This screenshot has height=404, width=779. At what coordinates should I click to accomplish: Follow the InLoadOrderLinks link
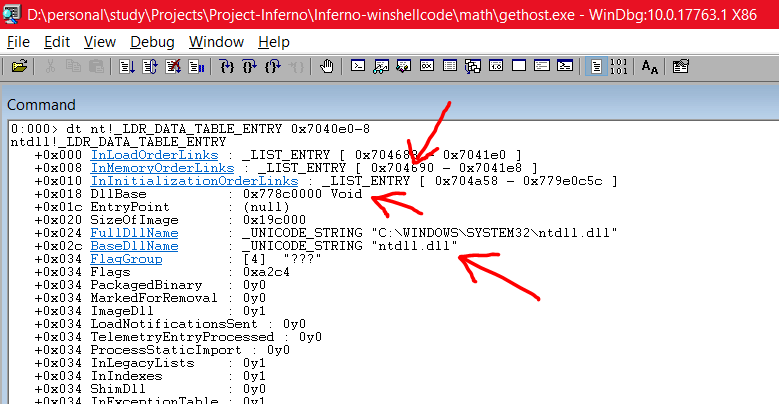(154, 155)
